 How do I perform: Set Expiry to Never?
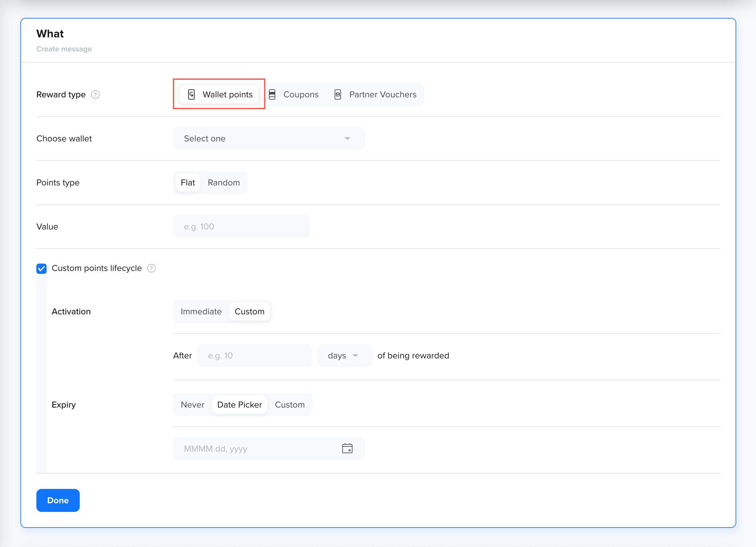[192, 405]
